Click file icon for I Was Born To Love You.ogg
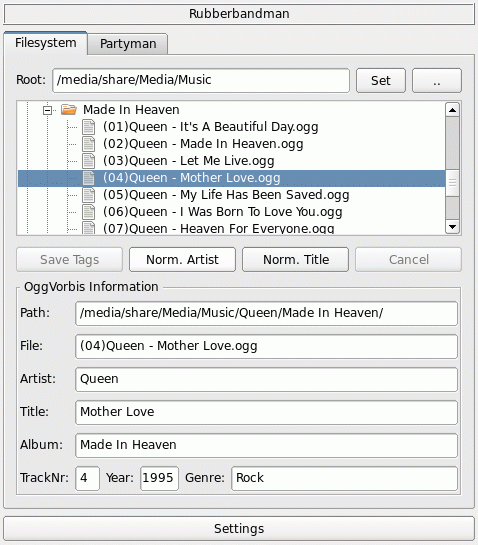Screen dimensions: 478x545 point(88,212)
